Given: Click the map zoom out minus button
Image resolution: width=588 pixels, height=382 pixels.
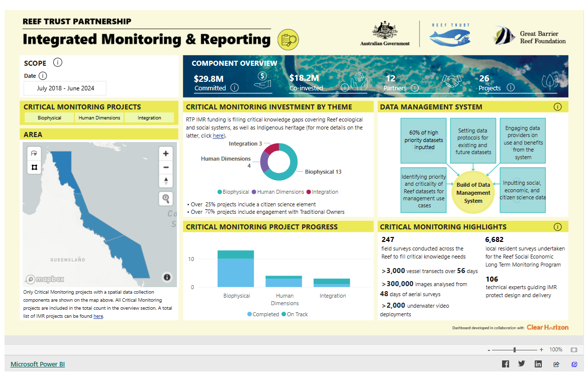Looking at the screenshot, I should coord(166,168).
